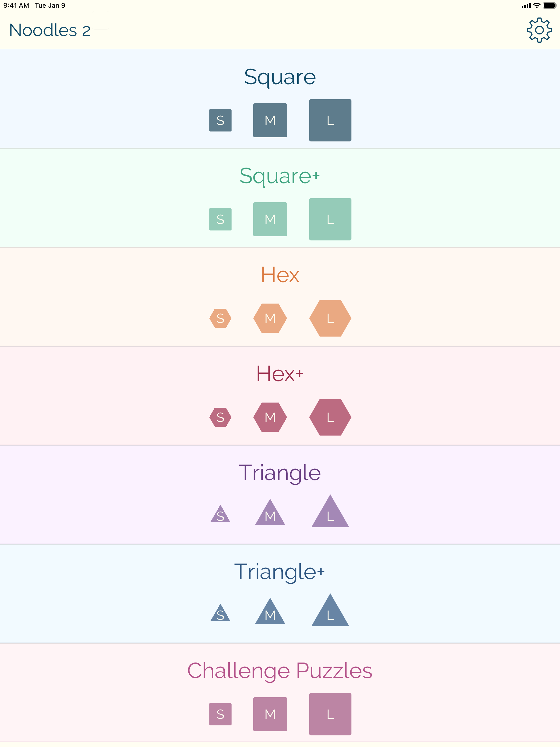
Task: Start a medium Challenge Puzzle
Action: pyautogui.click(x=270, y=714)
